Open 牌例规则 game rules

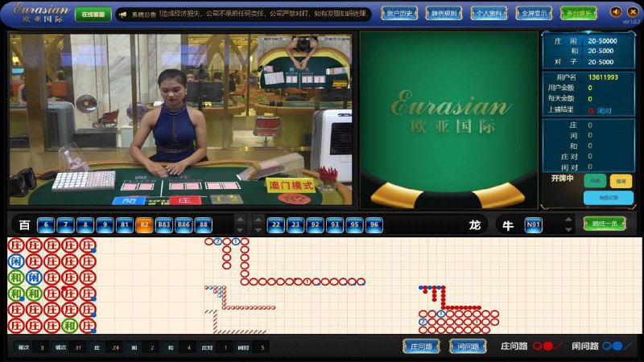coord(444,13)
